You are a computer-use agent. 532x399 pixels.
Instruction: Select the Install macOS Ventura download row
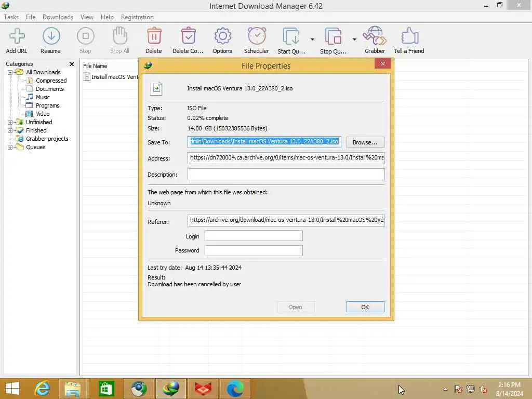[x=111, y=77]
